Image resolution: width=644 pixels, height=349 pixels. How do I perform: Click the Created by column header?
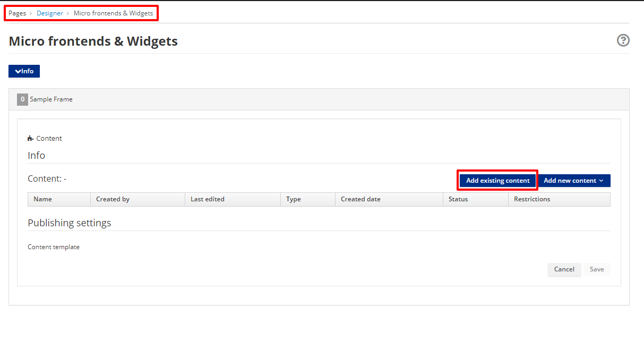(113, 199)
